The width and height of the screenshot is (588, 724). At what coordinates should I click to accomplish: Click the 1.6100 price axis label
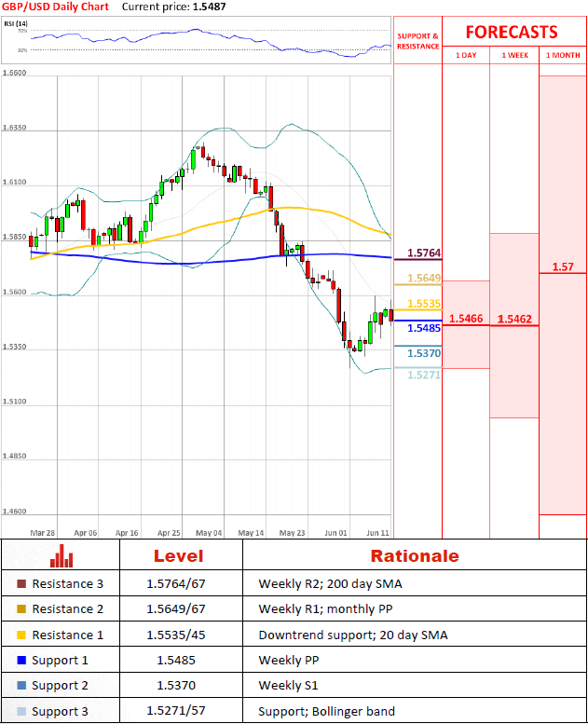[x=14, y=182]
